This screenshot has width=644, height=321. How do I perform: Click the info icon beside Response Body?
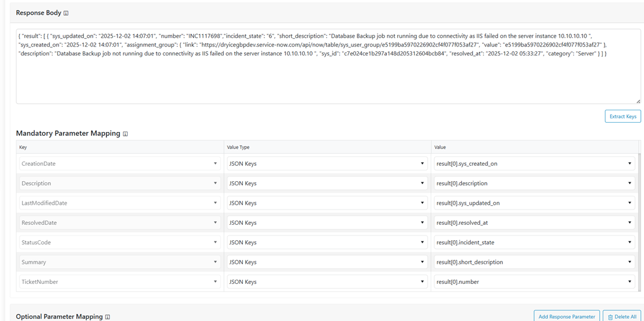[66, 13]
